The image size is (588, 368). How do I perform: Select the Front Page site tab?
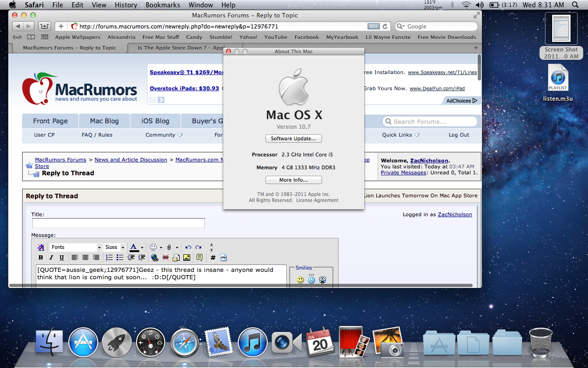point(50,121)
